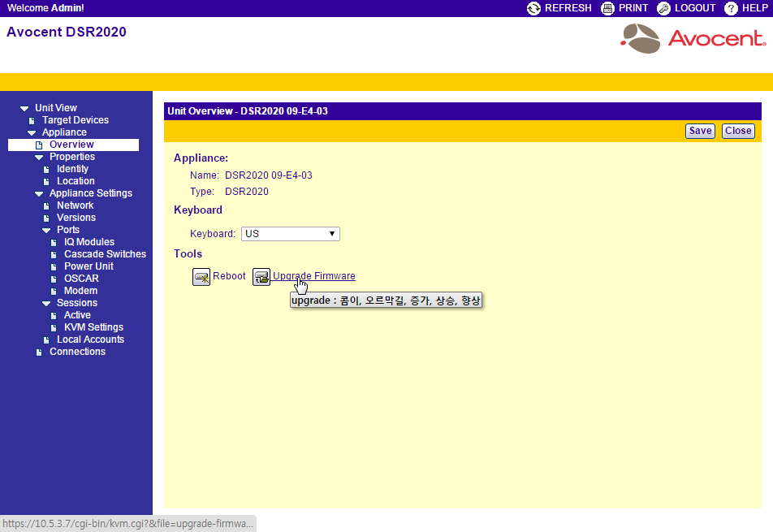
Task: Collapse the Appliance tree node
Action: [x=32, y=133]
